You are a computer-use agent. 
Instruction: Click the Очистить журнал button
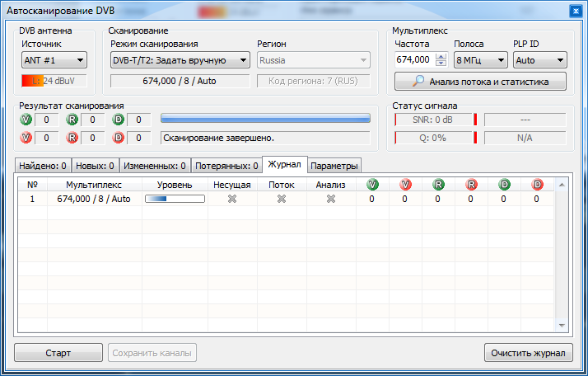pyautogui.click(x=528, y=353)
